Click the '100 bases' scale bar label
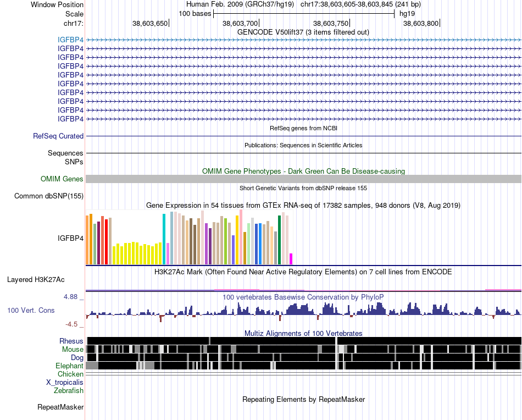The image size is (522, 420). [x=195, y=14]
